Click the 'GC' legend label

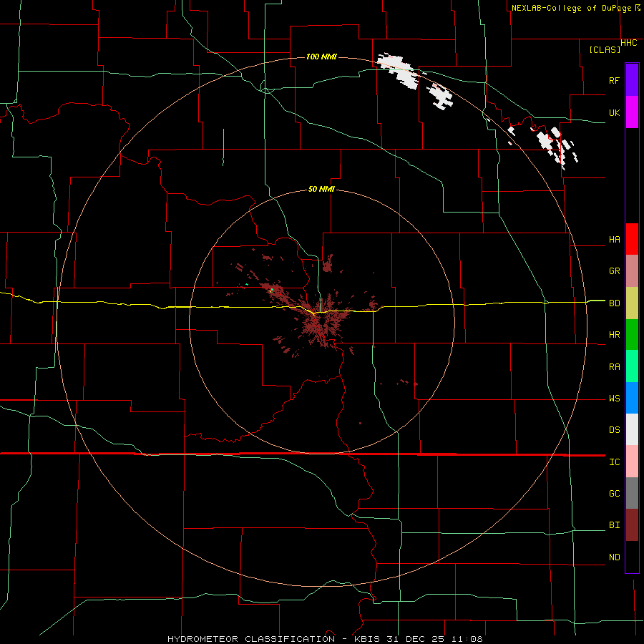(614, 494)
